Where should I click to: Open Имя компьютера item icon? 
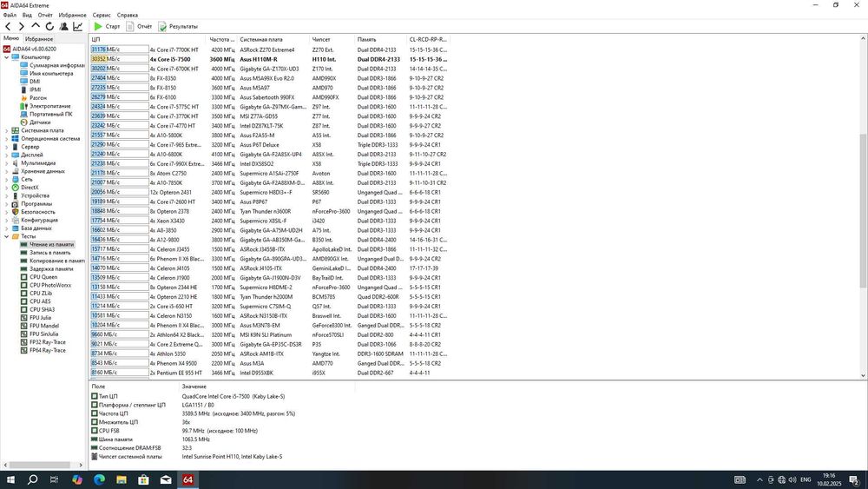[x=23, y=73]
